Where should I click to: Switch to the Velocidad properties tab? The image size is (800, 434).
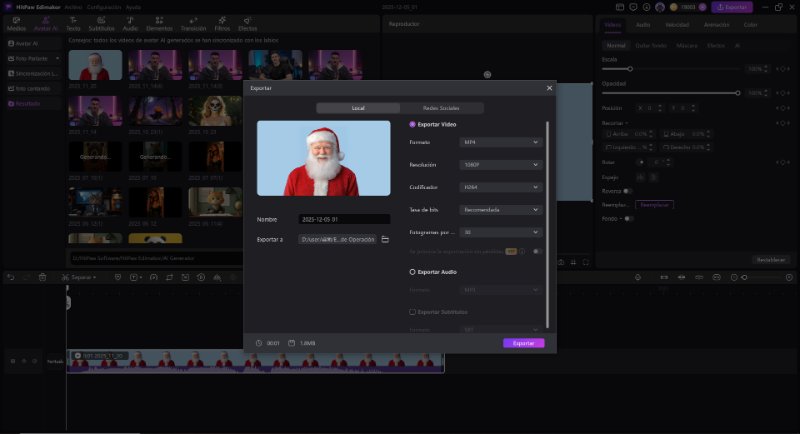(677, 25)
